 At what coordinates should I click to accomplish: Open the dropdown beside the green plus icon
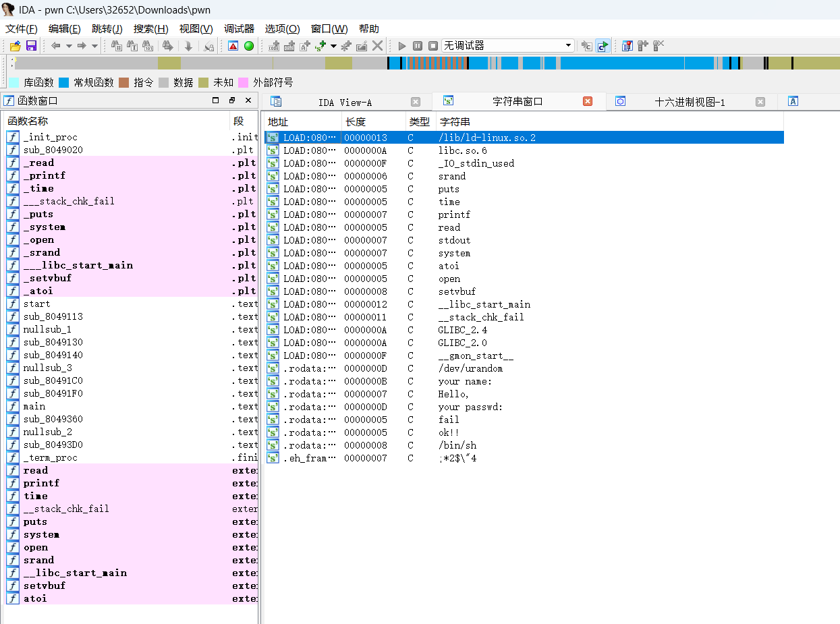point(333,46)
